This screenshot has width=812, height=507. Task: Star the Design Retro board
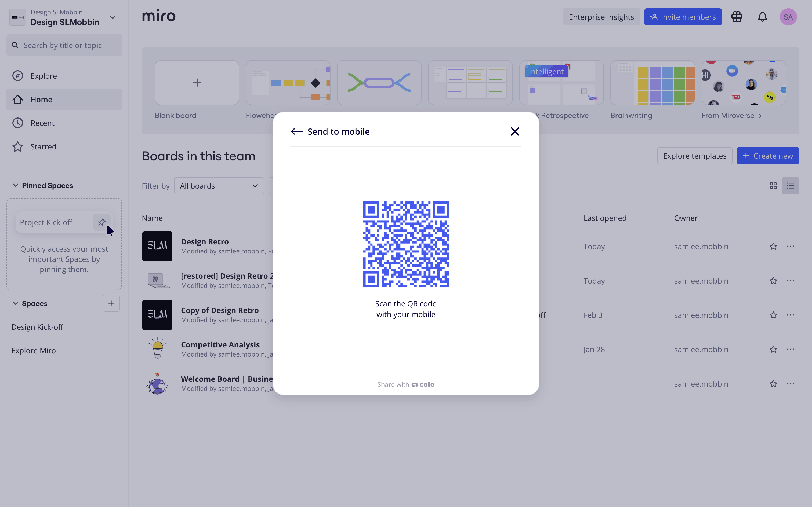(x=773, y=247)
